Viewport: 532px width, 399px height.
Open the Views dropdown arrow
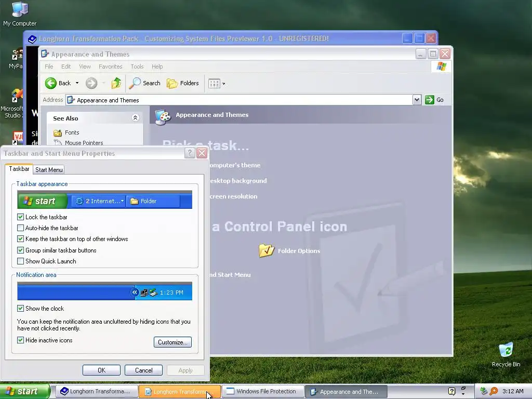click(x=223, y=84)
